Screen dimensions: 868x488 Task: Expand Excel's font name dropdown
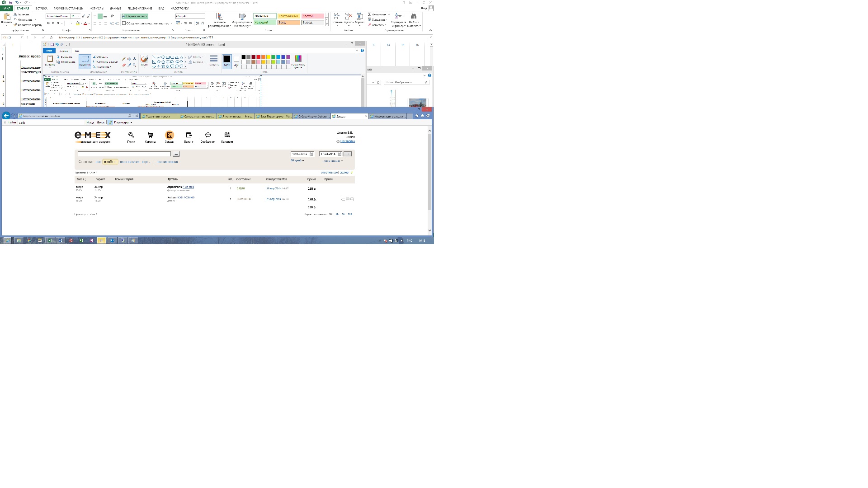tap(69, 16)
